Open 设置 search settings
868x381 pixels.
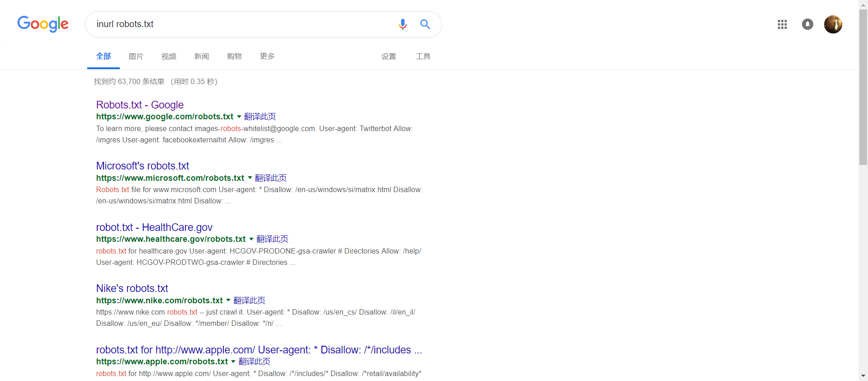389,56
